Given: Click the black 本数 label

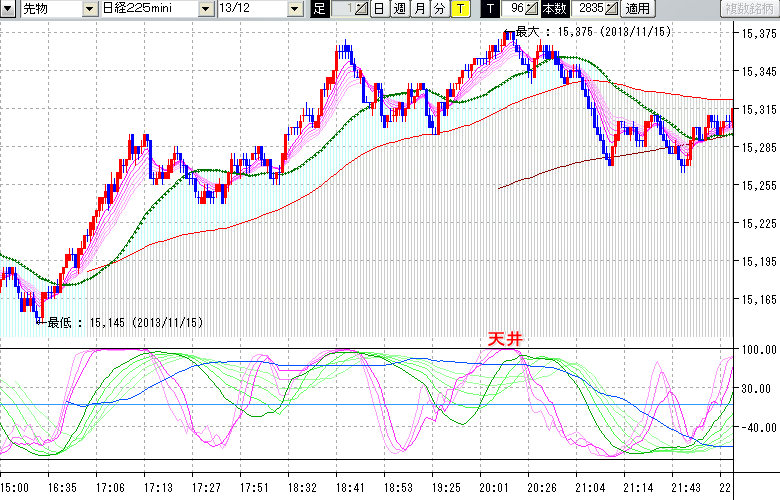Looking at the screenshot, I should pyautogui.click(x=554, y=9).
